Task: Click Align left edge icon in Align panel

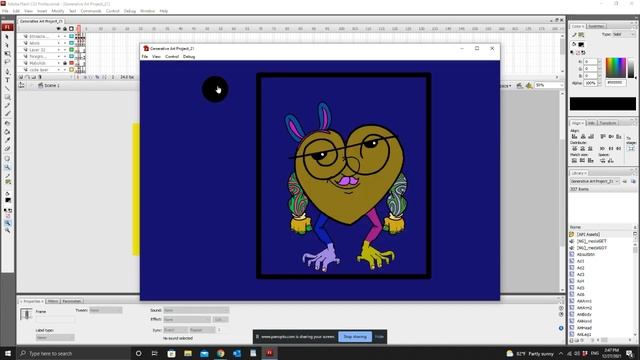Action: pos(574,136)
